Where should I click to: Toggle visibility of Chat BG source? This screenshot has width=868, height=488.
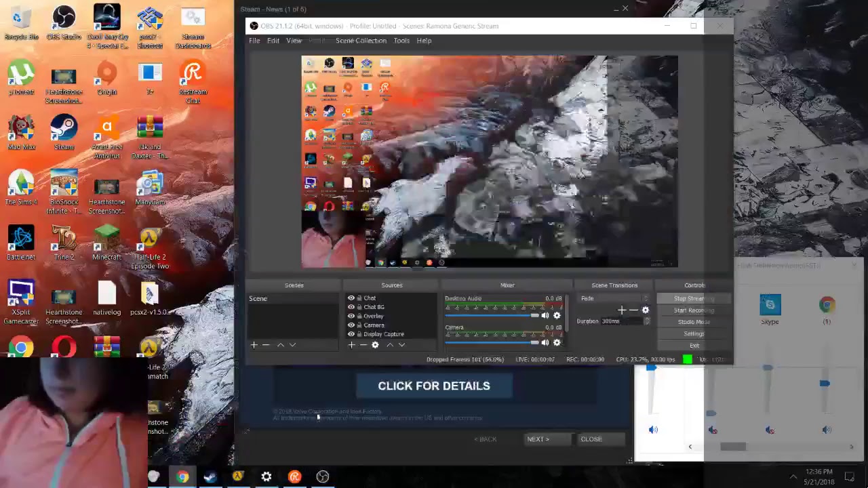(x=351, y=307)
